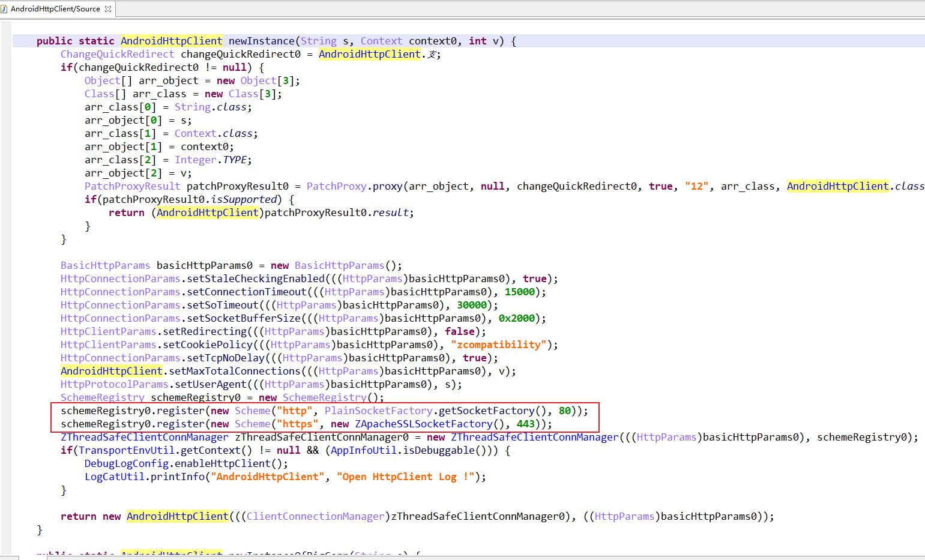Screen dimensions: 925x560
Task: Click ClientConnectionManager cast in return statement
Action: [x=315, y=516]
